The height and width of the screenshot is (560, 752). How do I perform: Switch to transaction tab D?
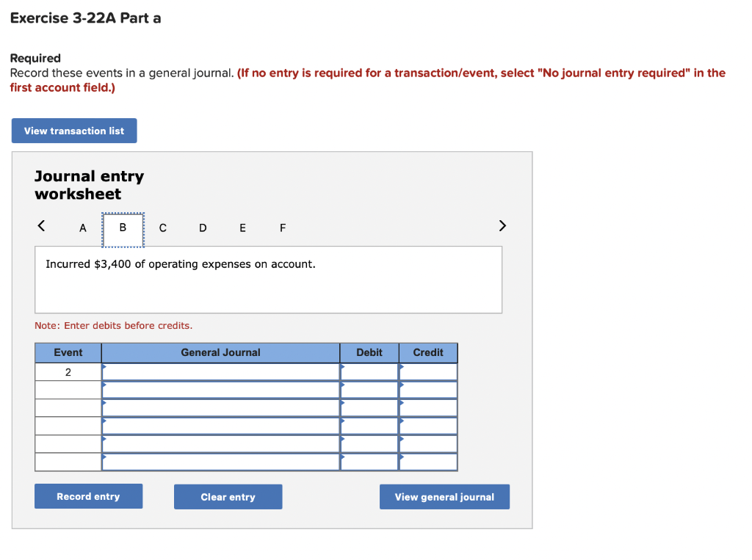tap(203, 228)
